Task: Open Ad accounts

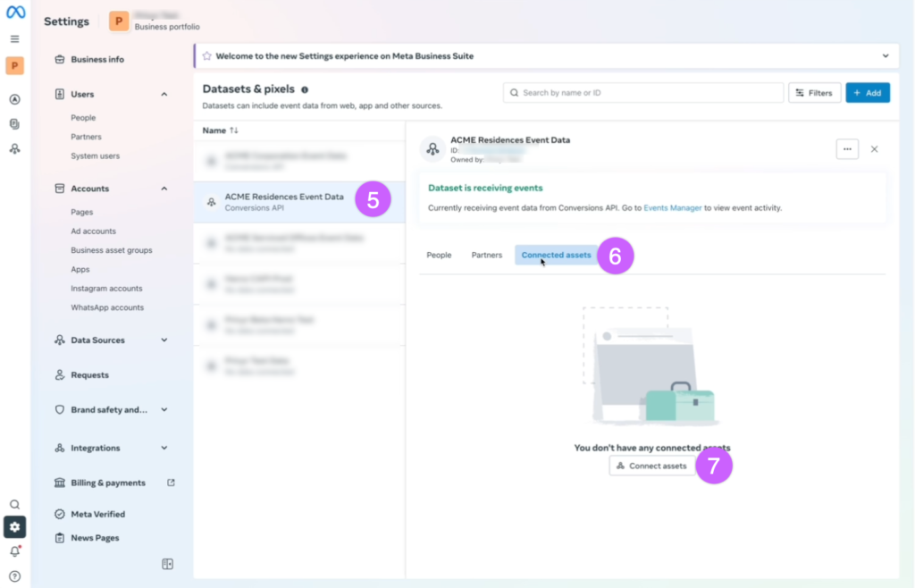Action: coord(93,231)
